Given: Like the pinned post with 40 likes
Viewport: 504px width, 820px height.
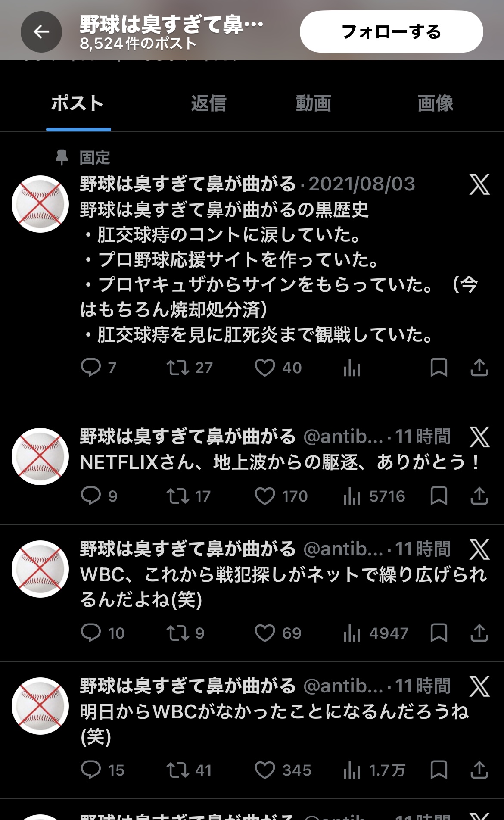Looking at the screenshot, I should click(x=264, y=368).
